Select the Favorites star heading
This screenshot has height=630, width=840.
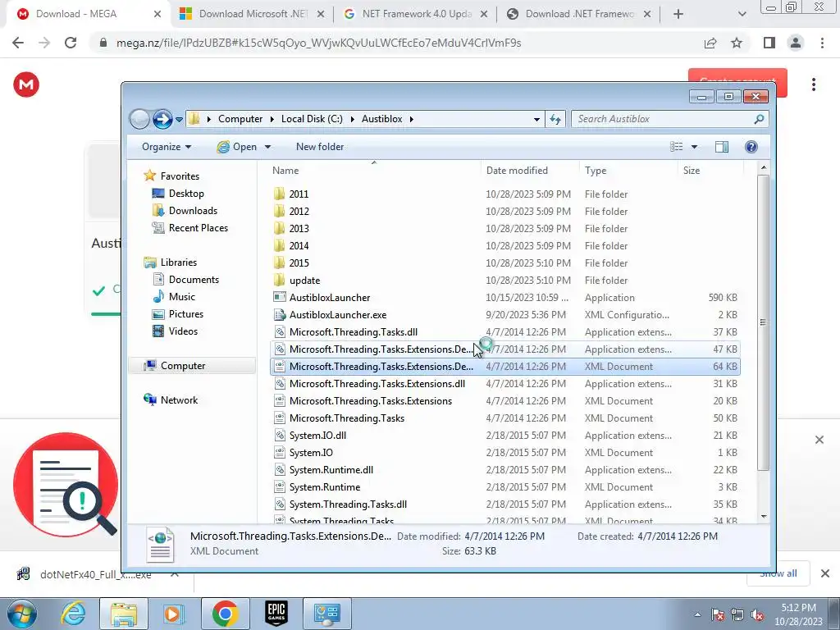(x=171, y=176)
